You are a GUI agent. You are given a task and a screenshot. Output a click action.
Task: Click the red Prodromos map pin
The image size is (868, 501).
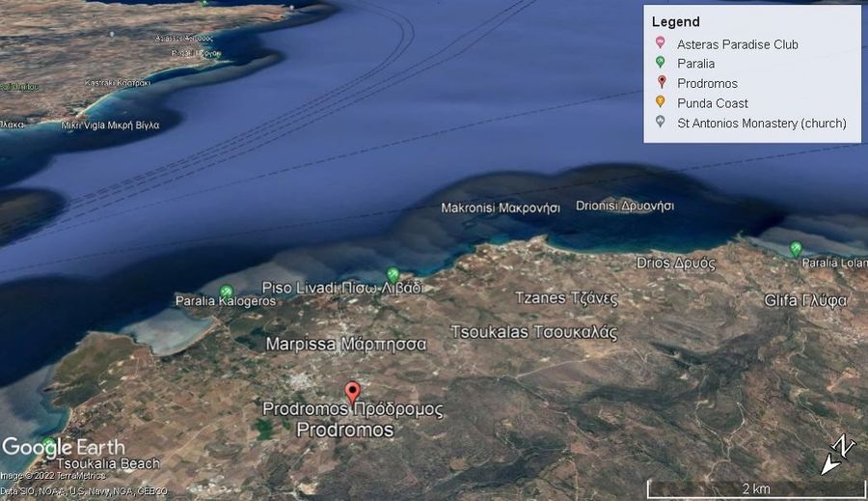pos(353,392)
